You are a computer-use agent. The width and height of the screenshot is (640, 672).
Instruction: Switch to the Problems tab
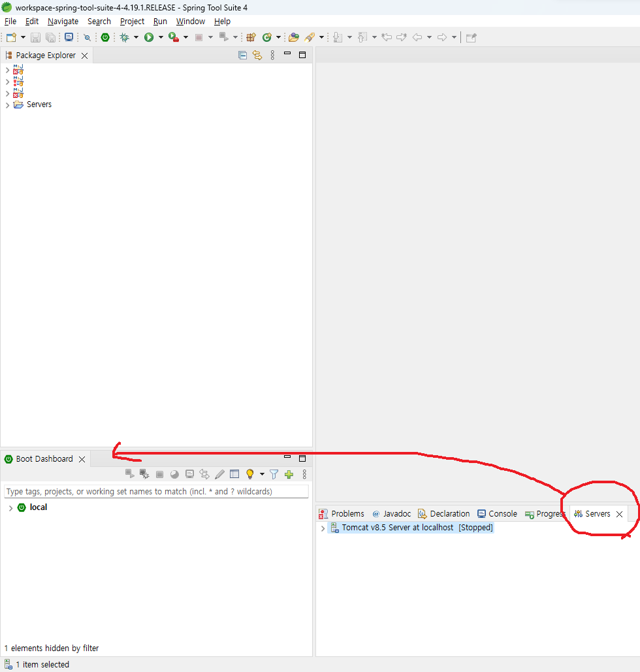342,513
